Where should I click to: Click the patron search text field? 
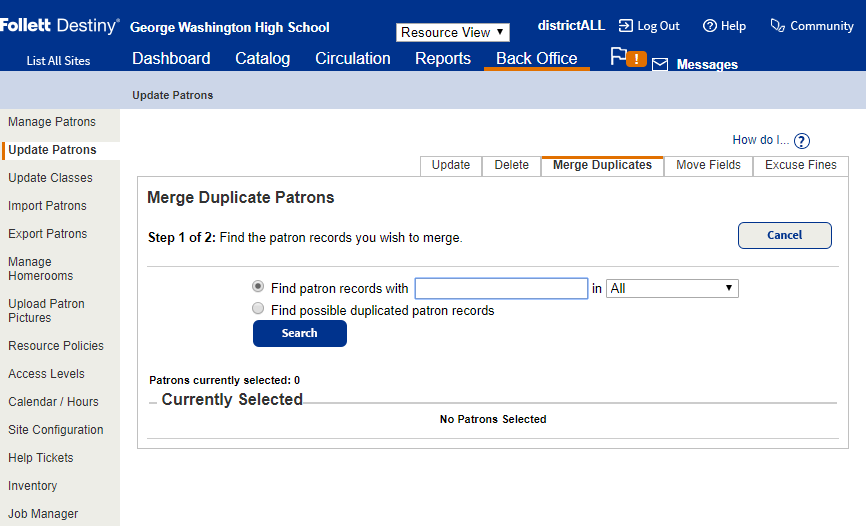click(x=501, y=288)
